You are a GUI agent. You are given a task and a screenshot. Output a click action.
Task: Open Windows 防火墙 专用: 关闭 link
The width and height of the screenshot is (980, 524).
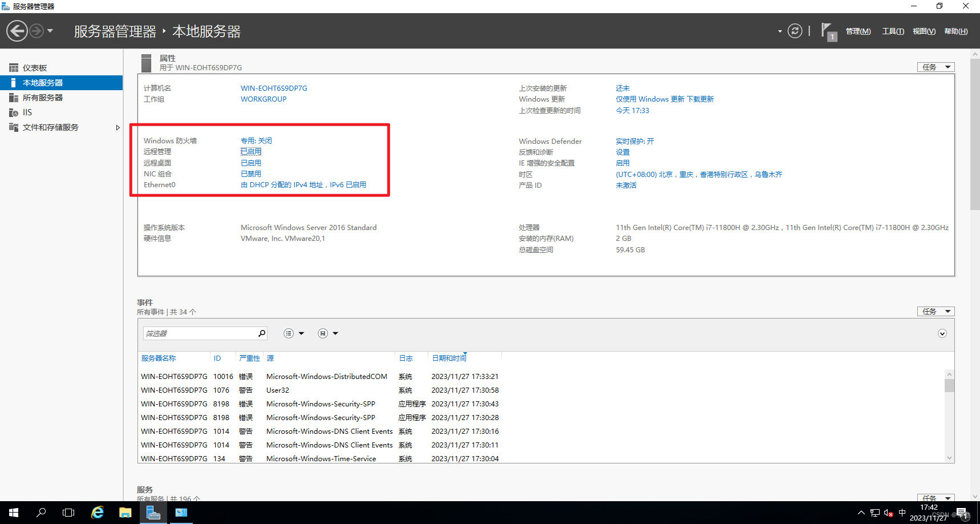click(x=256, y=141)
